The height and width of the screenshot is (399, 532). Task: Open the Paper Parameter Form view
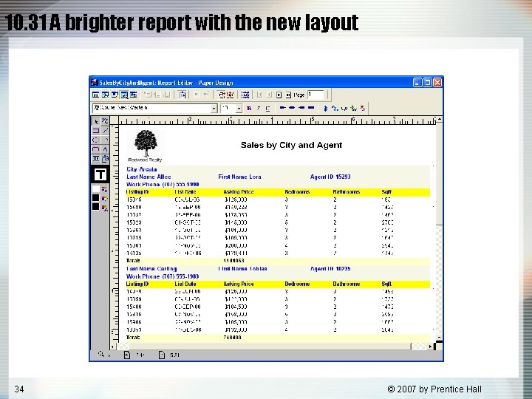[x=133, y=95]
